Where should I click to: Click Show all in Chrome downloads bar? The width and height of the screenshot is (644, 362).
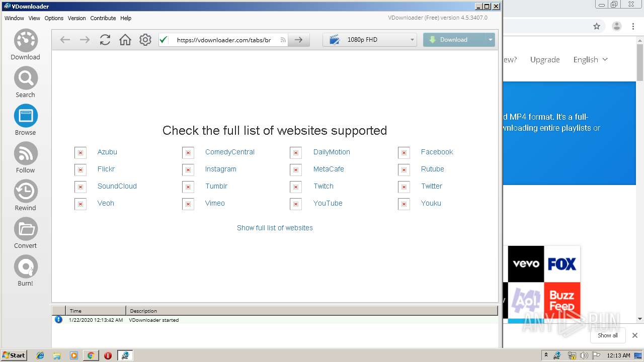point(608,335)
